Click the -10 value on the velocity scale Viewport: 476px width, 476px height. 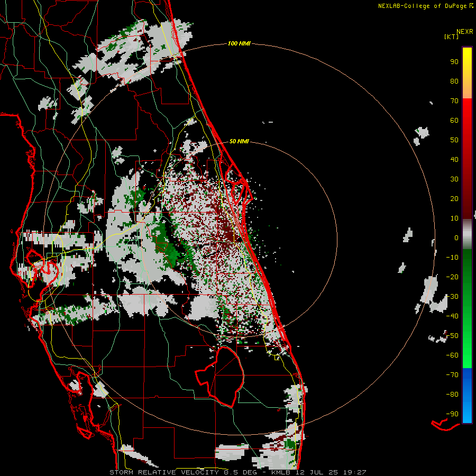452,258
